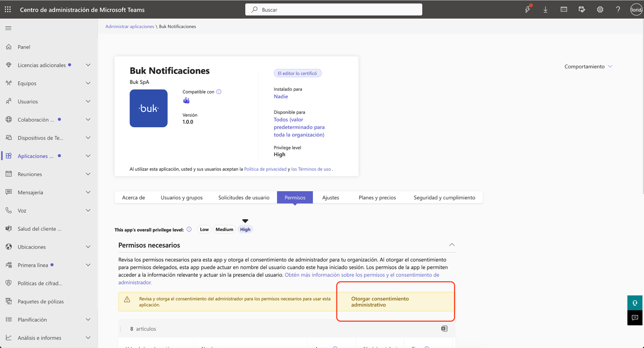
Task: Expand the Mensajería section chevron
Action: 88,192
